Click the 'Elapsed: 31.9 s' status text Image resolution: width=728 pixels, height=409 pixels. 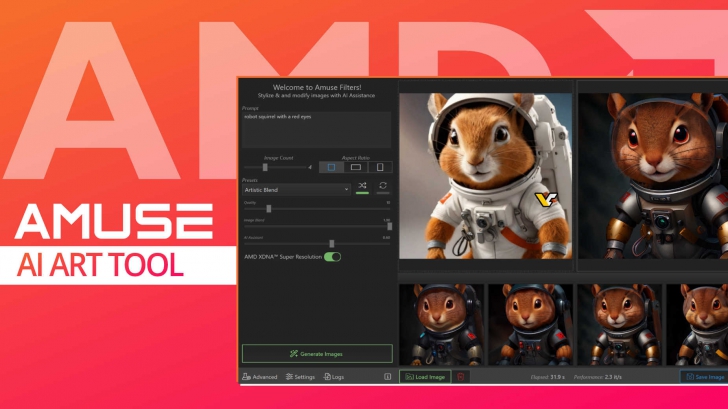click(x=547, y=377)
